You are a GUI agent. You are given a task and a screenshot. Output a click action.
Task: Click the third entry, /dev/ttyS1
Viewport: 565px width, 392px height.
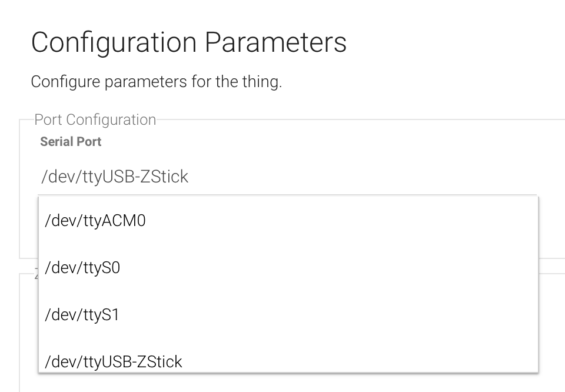click(82, 315)
